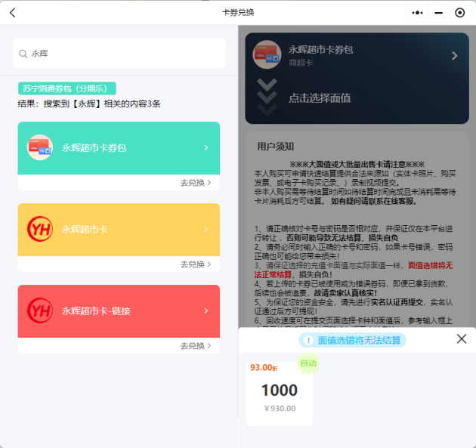Click search result count text 相关的内容3条
The width and height of the screenshot is (476, 448).
(132, 104)
